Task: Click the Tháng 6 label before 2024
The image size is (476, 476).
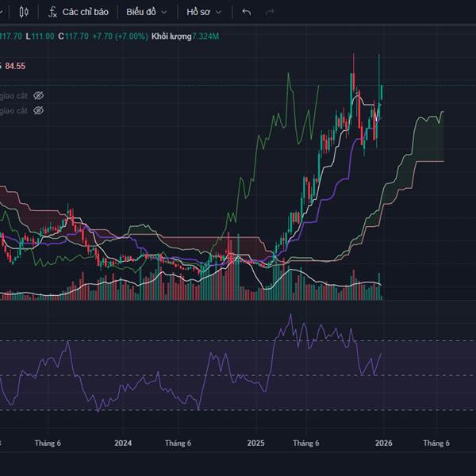Action: (x=48, y=443)
